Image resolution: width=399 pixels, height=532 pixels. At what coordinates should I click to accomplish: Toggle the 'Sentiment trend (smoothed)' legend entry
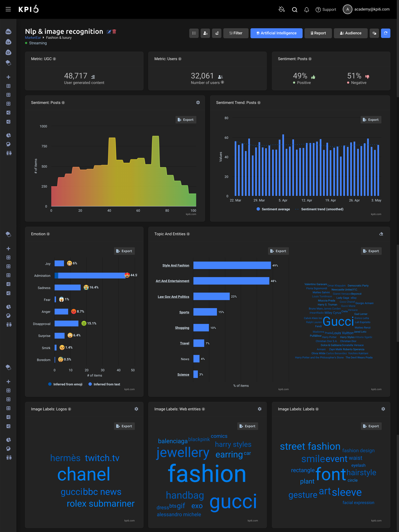click(x=322, y=209)
